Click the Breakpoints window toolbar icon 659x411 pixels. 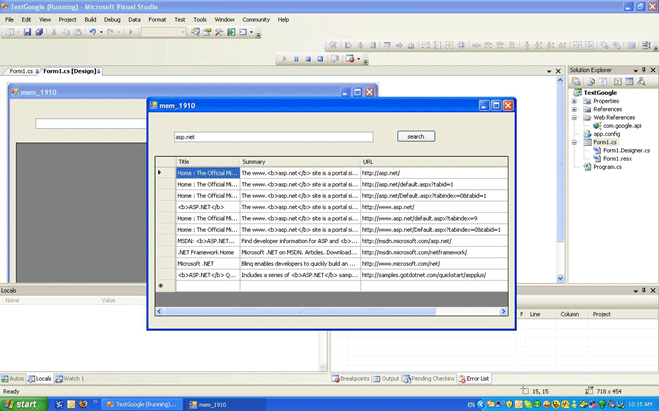tap(350, 59)
